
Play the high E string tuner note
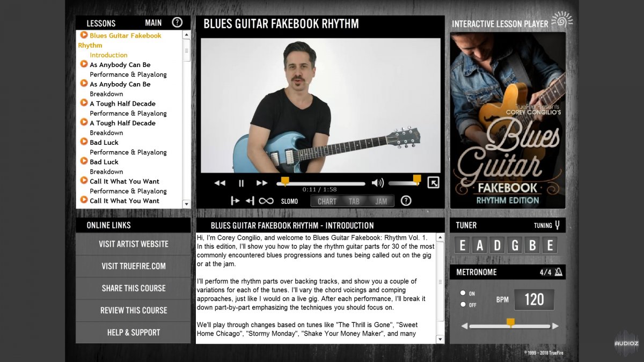coord(550,246)
